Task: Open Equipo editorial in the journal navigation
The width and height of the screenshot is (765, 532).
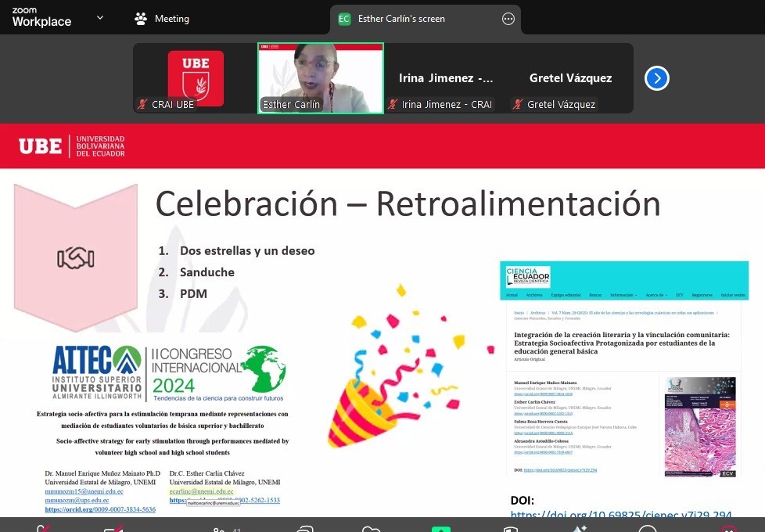Action: click(566, 295)
